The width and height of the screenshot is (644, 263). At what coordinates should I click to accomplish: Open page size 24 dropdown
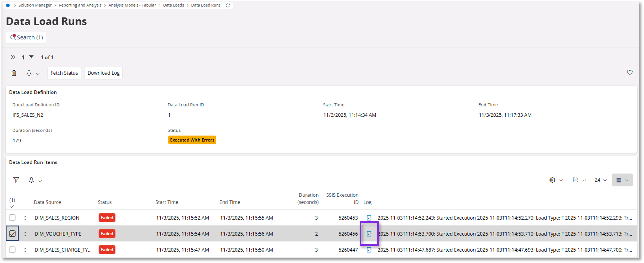click(x=601, y=180)
